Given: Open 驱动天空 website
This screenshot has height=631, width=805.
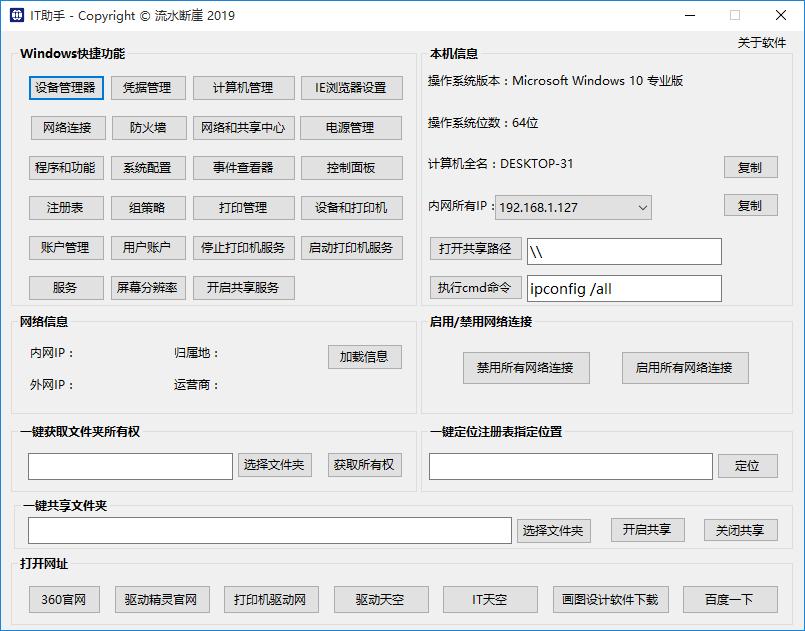Looking at the screenshot, I should point(381,600).
